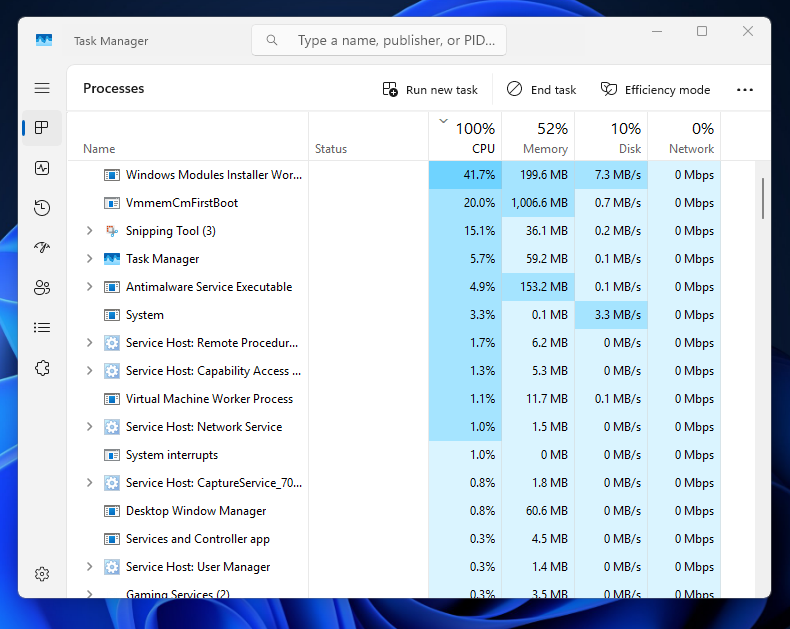Image resolution: width=790 pixels, height=629 pixels.
Task: Click the Antimalware Service Executable icon
Action: tap(111, 287)
